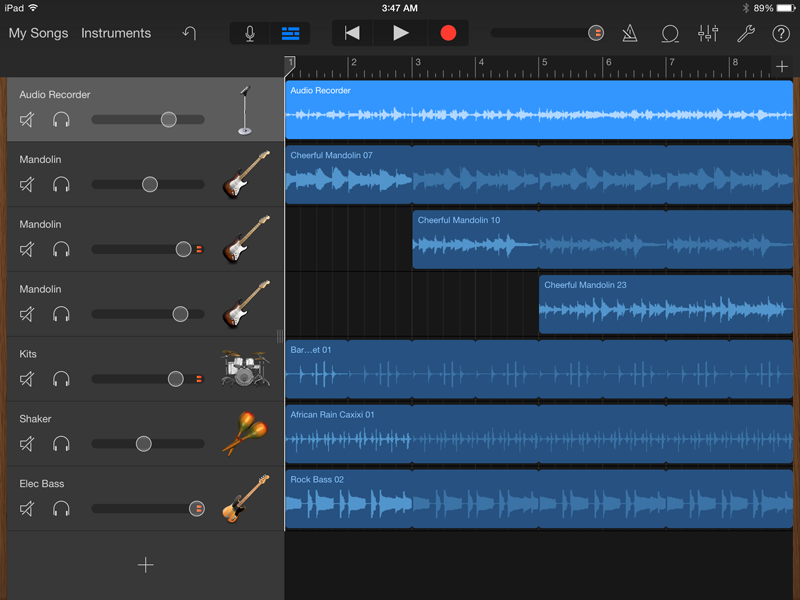
Task: Tap the Bluetooth status icon
Action: [x=745, y=8]
